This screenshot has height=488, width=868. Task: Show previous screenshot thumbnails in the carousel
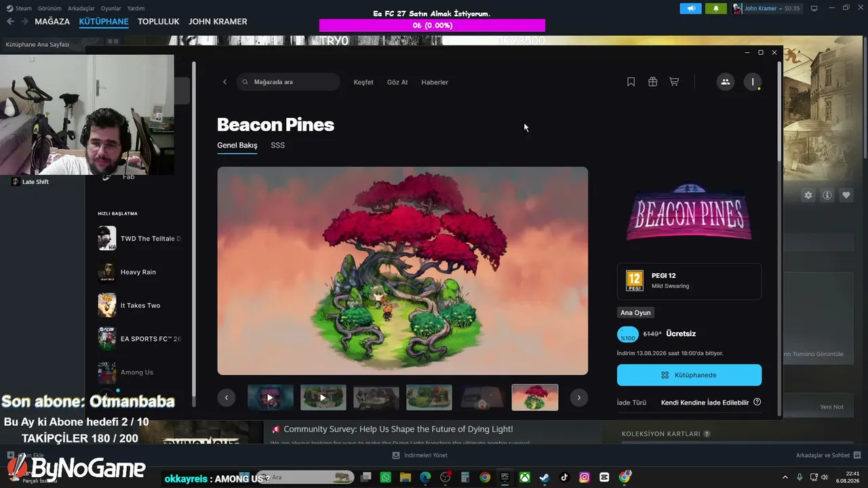(x=226, y=398)
